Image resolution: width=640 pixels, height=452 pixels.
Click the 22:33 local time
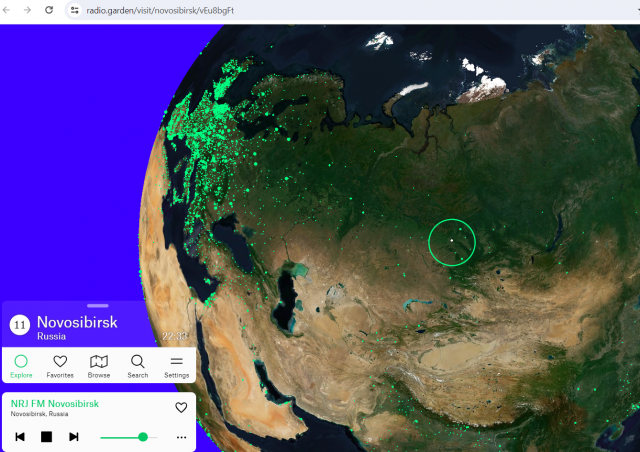click(175, 336)
